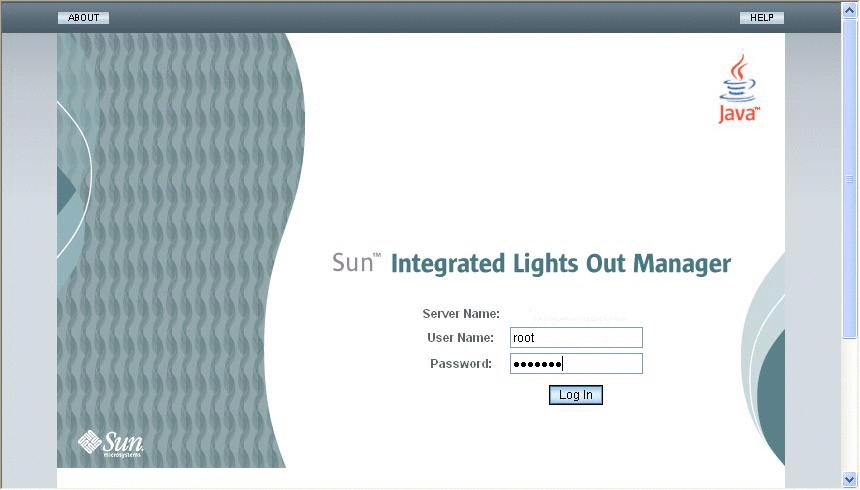Image resolution: width=860 pixels, height=490 pixels.
Task: Click the Password label
Action: [461, 363]
